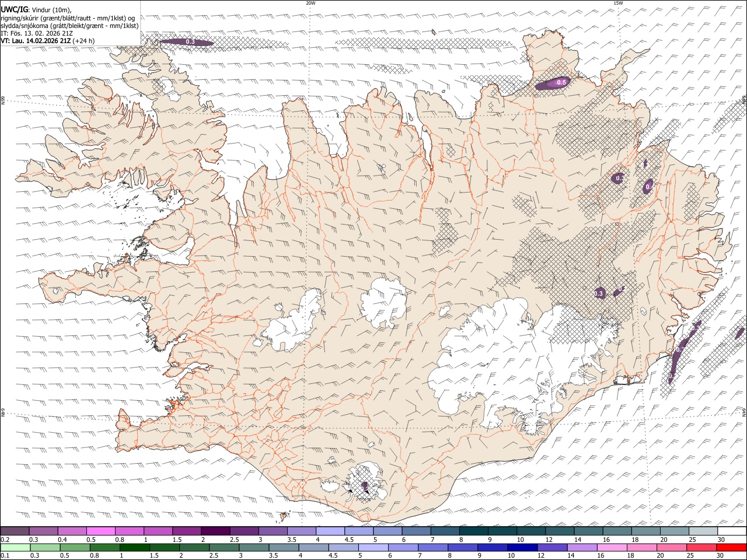Select the bright red 30 swatch in lower scale
The image size is (747, 560).
click(732, 547)
